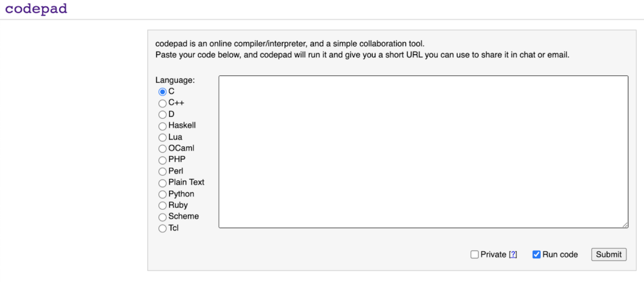
Task: Select the C language radio button
Action: (x=162, y=92)
